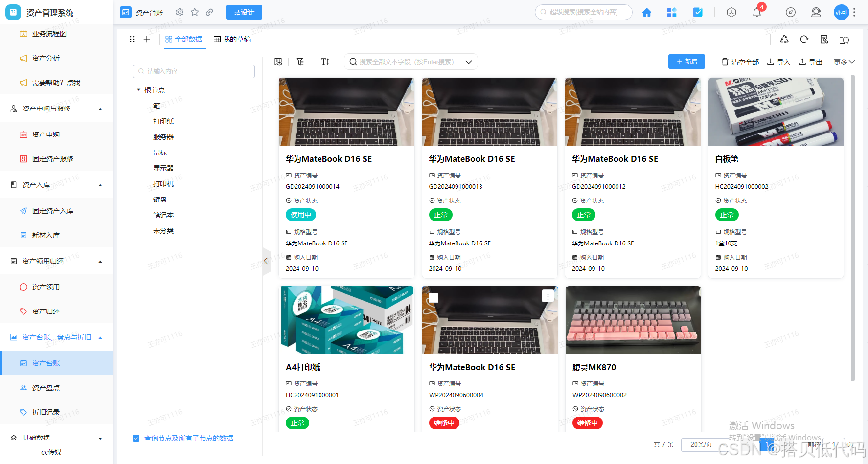Open 固定资产报修 in the sidebar

(53, 159)
